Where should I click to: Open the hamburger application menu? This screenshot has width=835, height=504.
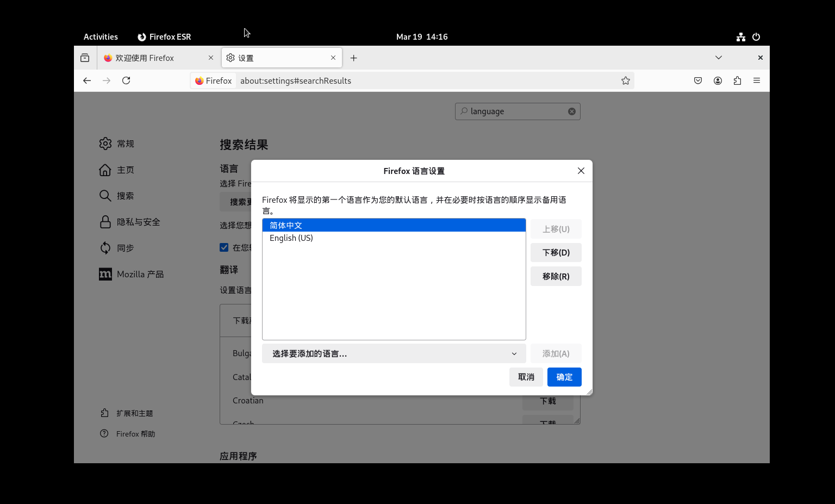(x=757, y=80)
